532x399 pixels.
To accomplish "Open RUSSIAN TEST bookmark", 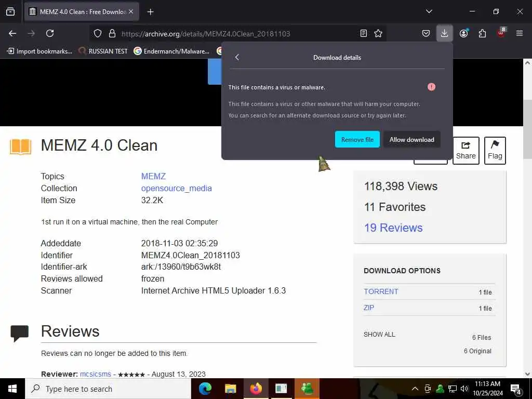I will pyautogui.click(x=103, y=51).
